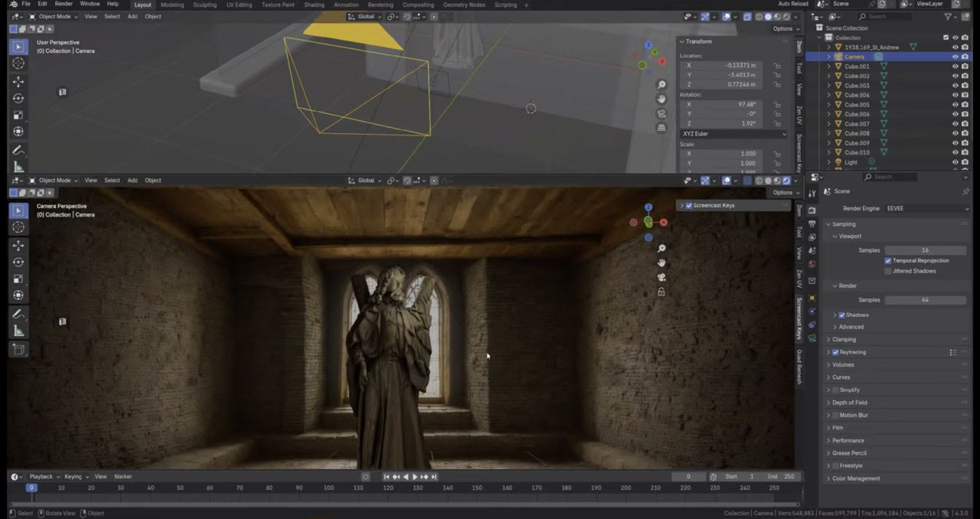Switch to Shading workspace tab
The height and width of the screenshot is (519, 980).
click(314, 5)
